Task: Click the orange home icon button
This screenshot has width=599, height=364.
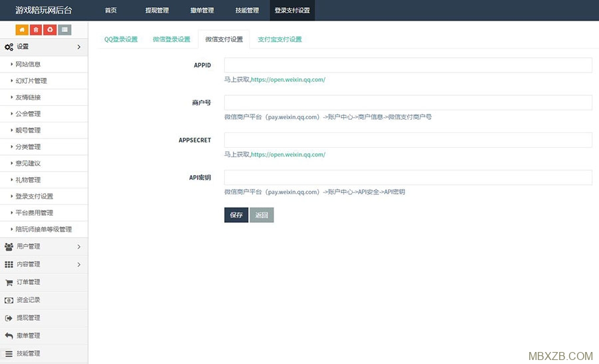Action: click(22, 30)
